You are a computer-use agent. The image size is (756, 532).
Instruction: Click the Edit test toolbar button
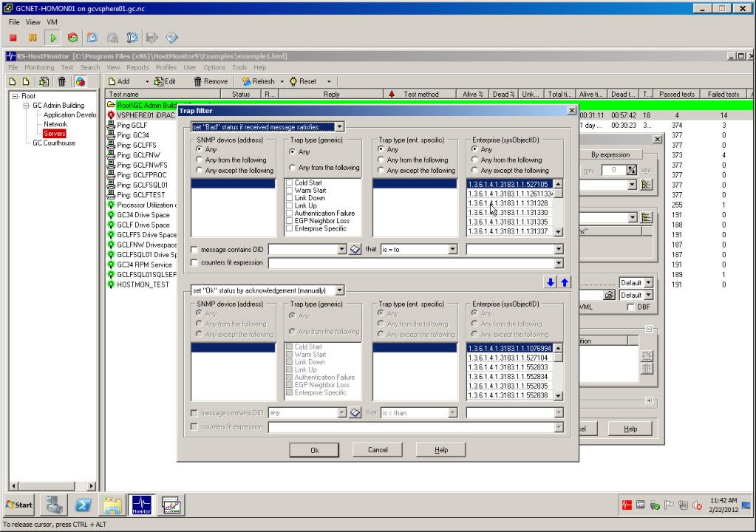[165, 81]
